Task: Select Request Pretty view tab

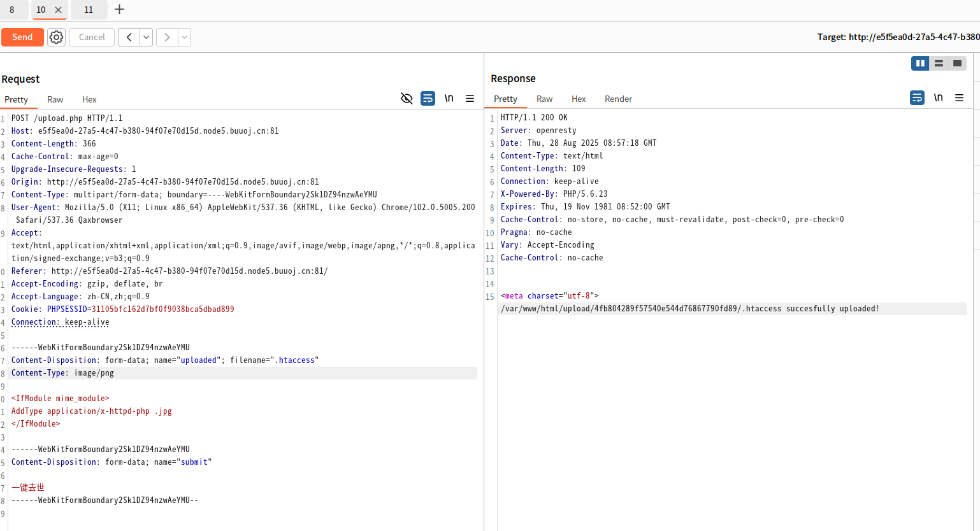Action: [17, 99]
